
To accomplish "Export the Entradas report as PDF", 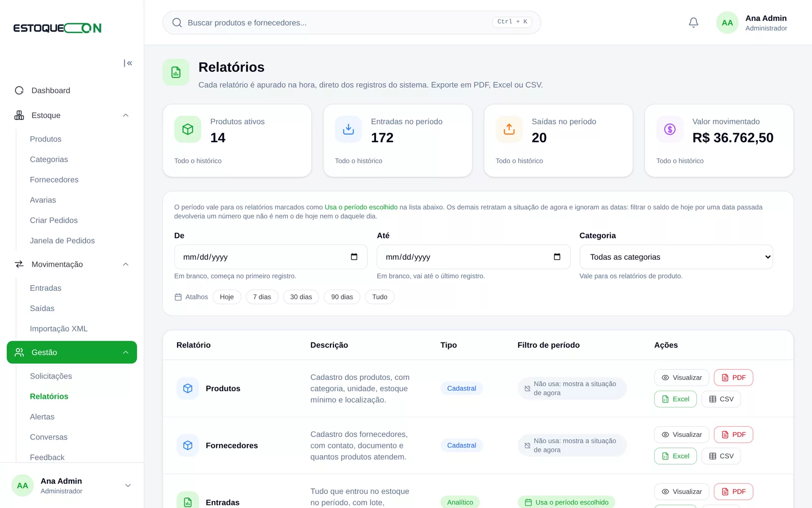I will pyautogui.click(x=733, y=491).
